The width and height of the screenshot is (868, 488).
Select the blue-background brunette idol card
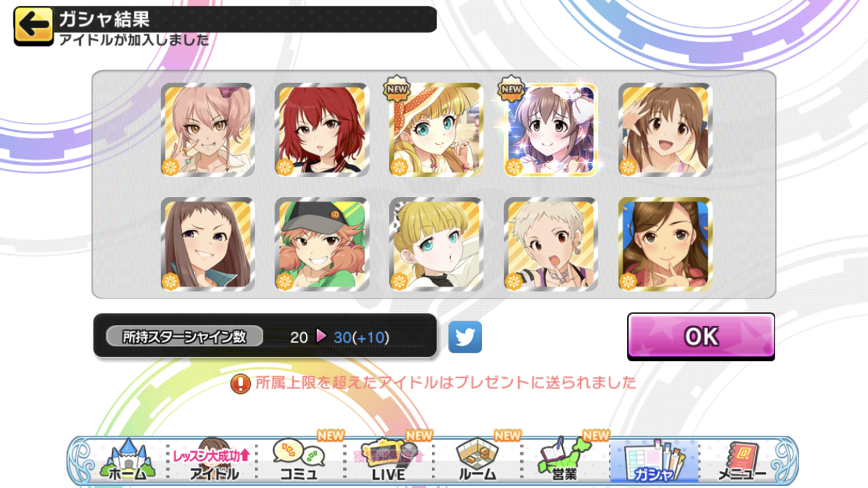pos(665,245)
